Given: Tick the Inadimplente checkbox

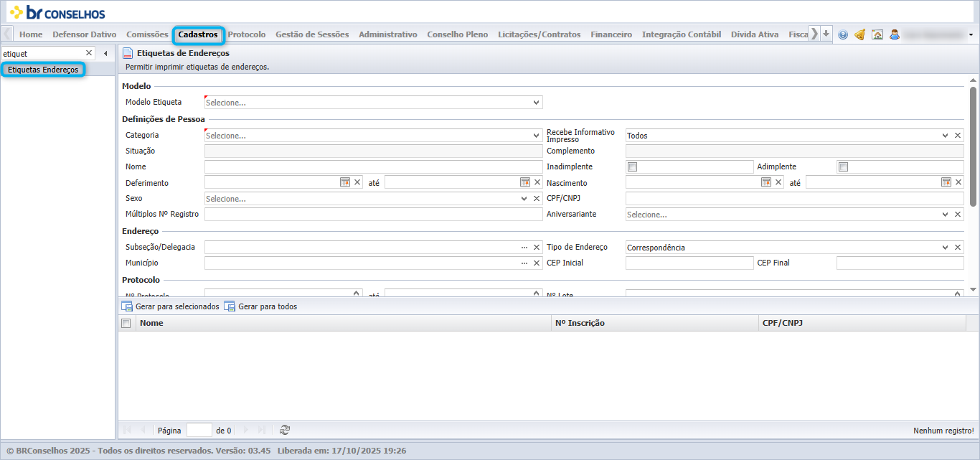Looking at the screenshot, I should pos(632,167).
